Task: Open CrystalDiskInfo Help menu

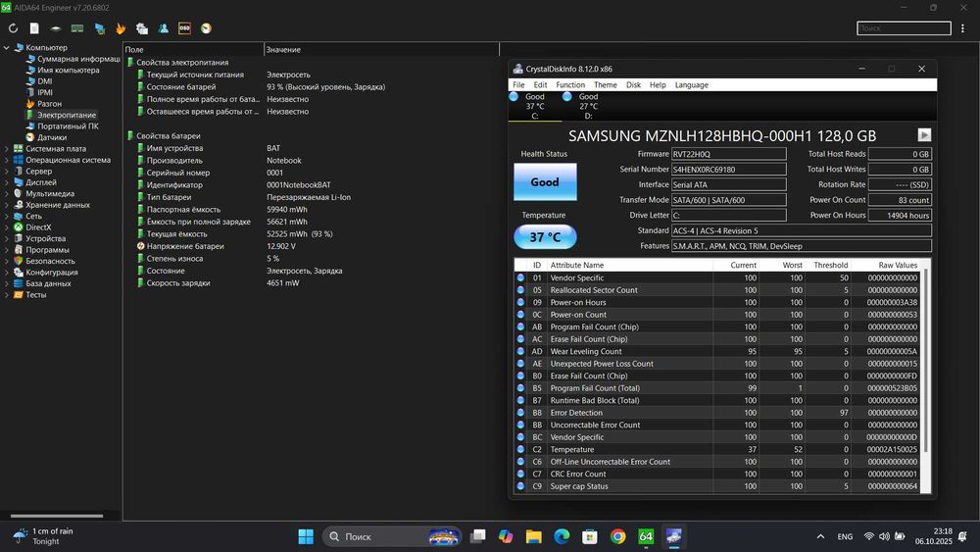Action: click(658, 85)
